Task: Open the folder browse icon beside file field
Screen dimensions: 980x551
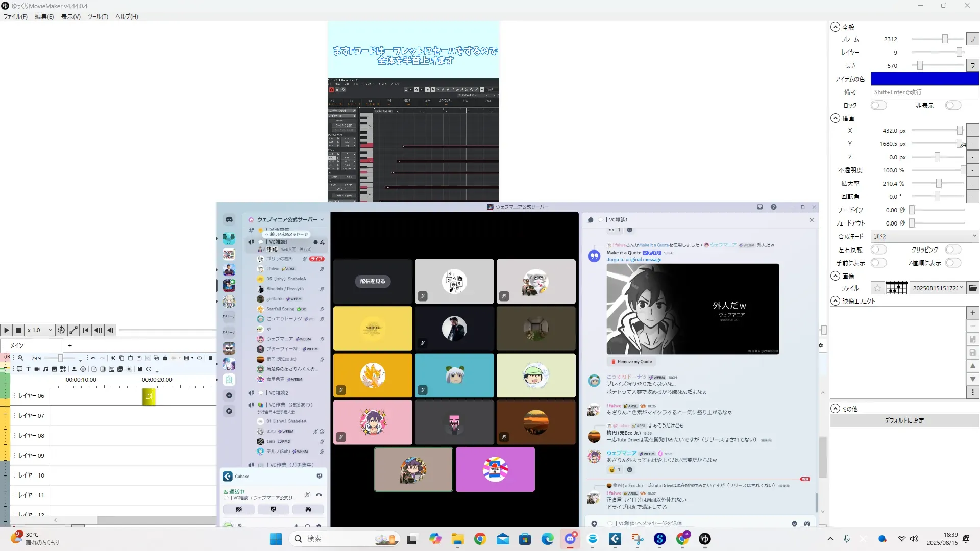Action: point(973,288)
